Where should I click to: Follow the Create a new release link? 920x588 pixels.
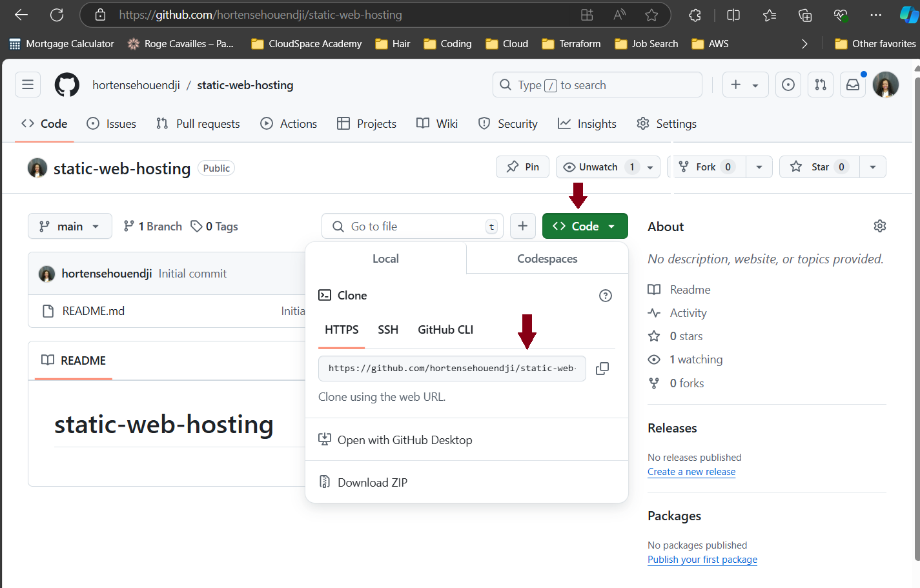[x=691, y=472]
